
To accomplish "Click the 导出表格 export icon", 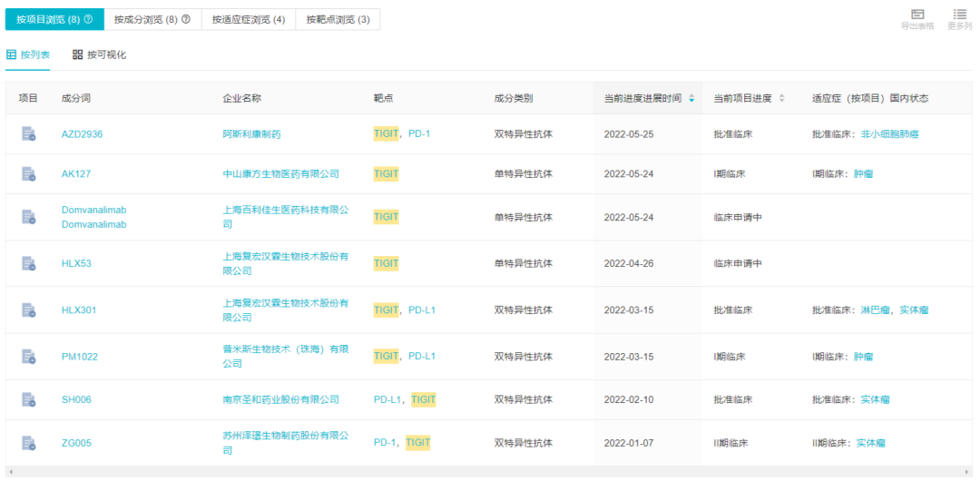I will [x=917, y=15].
